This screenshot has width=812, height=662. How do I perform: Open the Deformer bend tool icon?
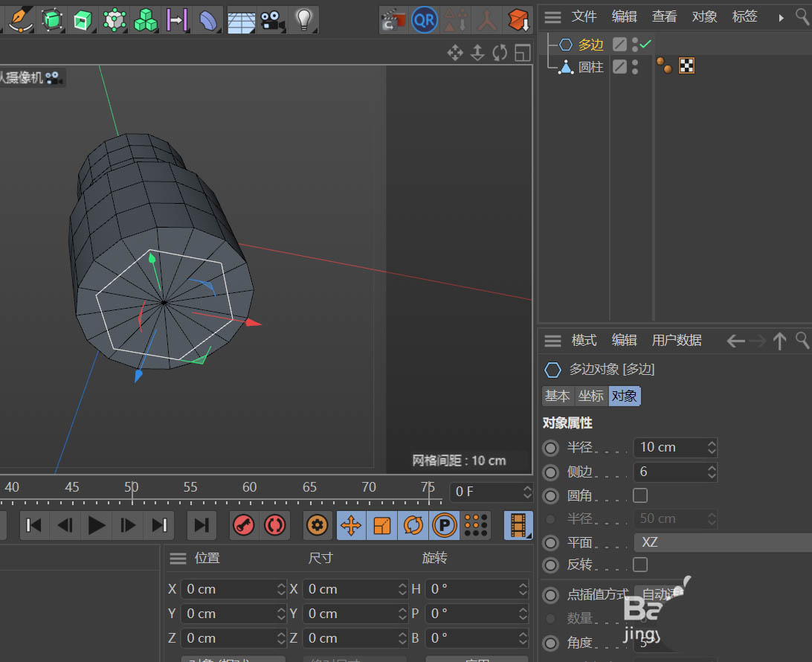pos(209,20)
